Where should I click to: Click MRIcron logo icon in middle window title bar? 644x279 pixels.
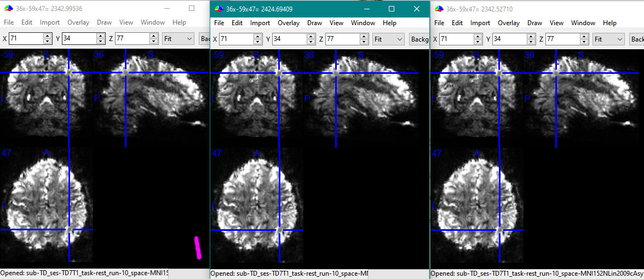click(219, 9)
